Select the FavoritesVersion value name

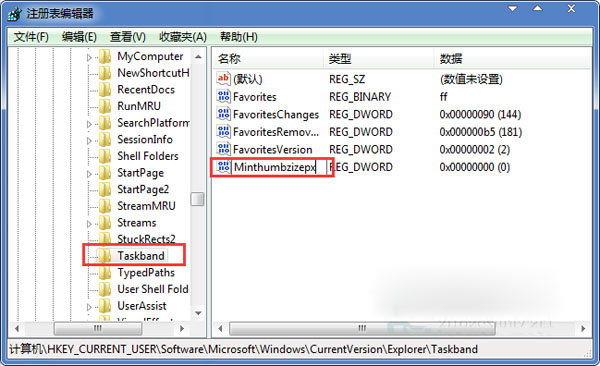(x=272, y=150)
